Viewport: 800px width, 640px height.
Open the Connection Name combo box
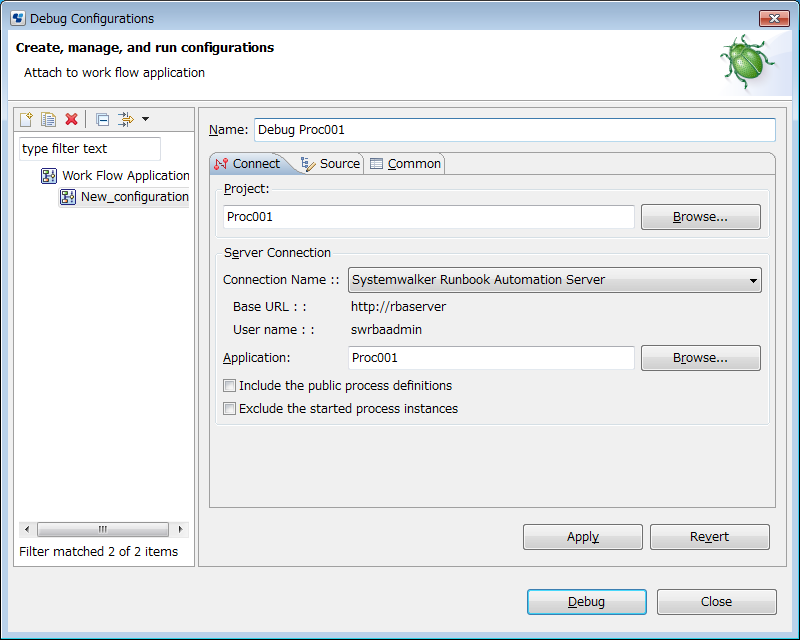click(555, 280)
